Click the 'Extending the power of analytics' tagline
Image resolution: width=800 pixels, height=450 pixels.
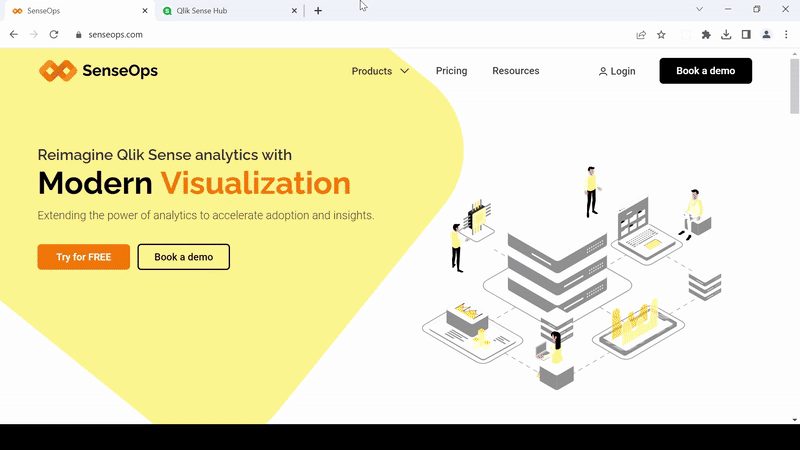tap(206, 215)
